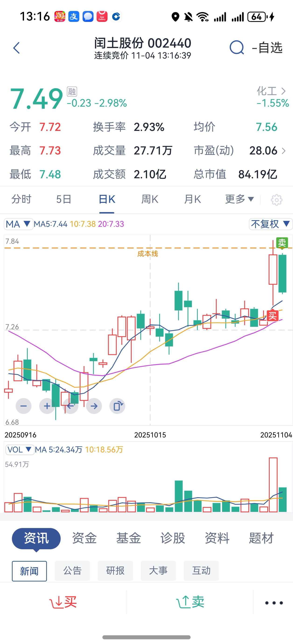The height and width of the screenshot is (644, 293).
Task: Remove stock from 自选 watchlist
Action: click(267, 48)
